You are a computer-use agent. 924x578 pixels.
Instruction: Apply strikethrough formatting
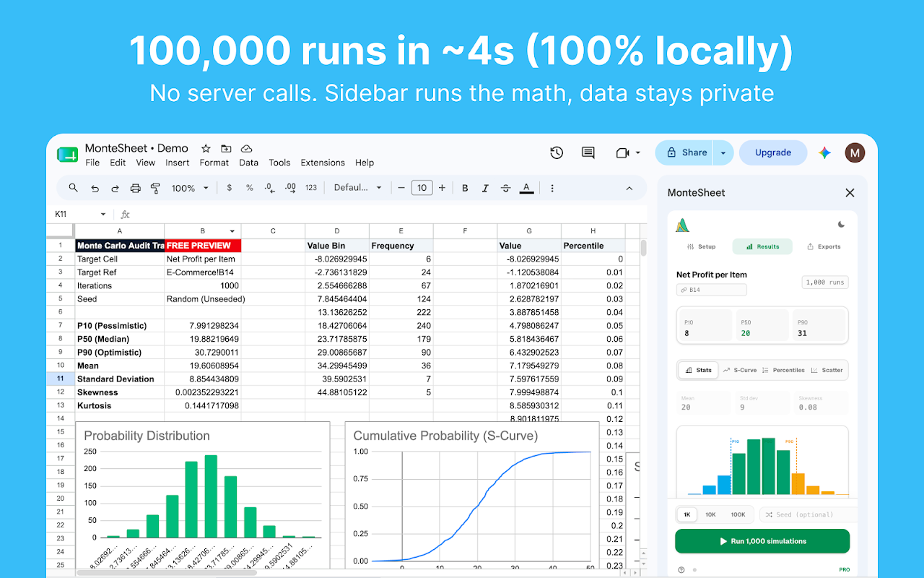(x=505, y=188)
